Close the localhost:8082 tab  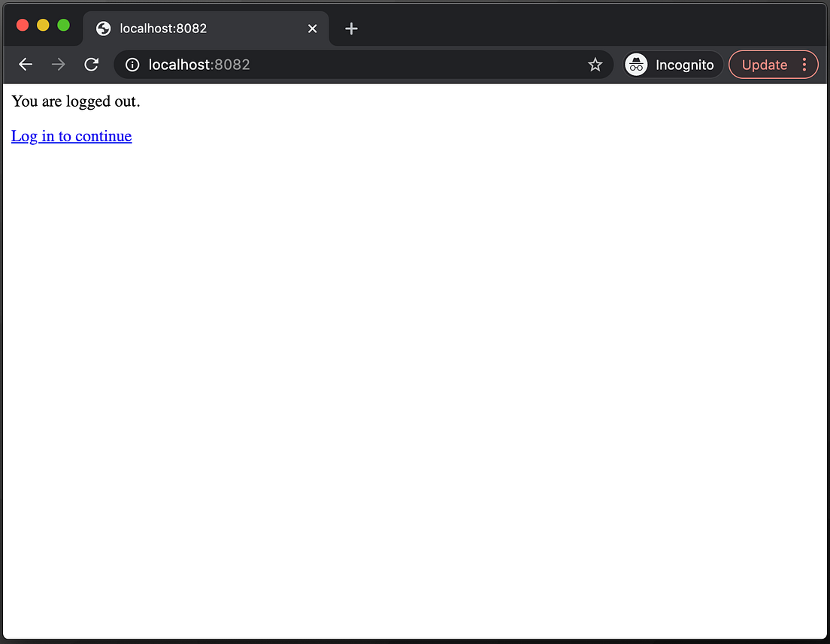[312, 28]
